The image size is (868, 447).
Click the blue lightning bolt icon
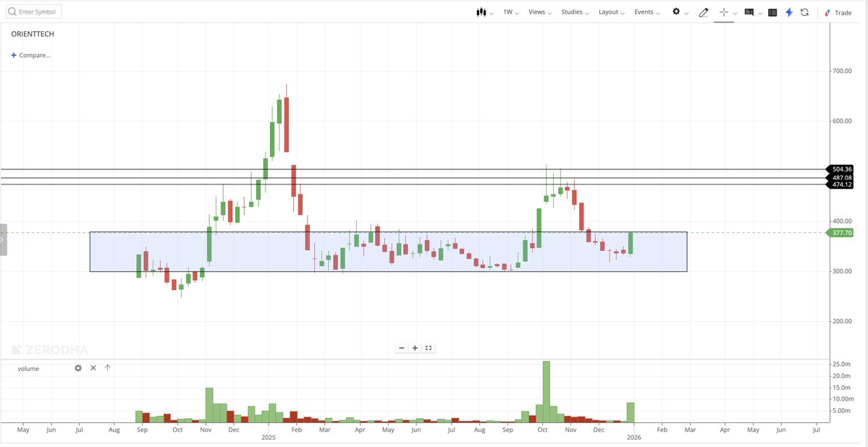789,12
